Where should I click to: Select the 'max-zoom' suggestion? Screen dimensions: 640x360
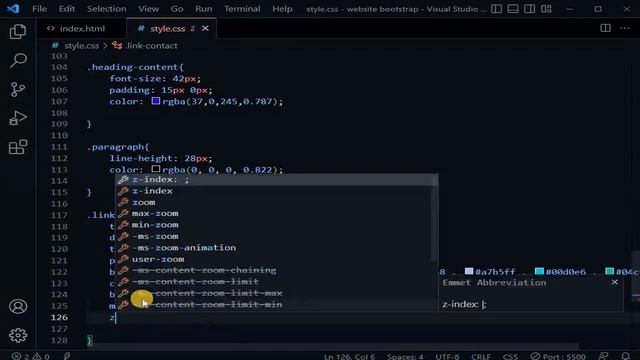click(x=277, y=213)
